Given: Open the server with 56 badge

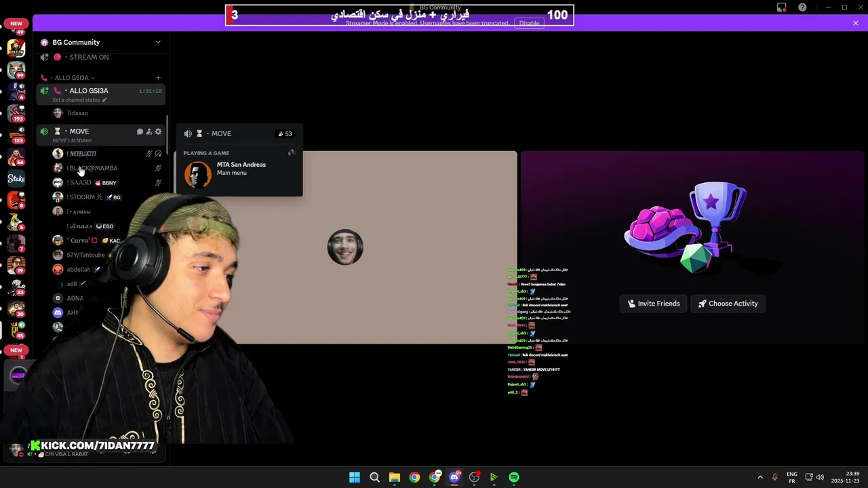Looking at the screenshot, I should coord(16,157).
